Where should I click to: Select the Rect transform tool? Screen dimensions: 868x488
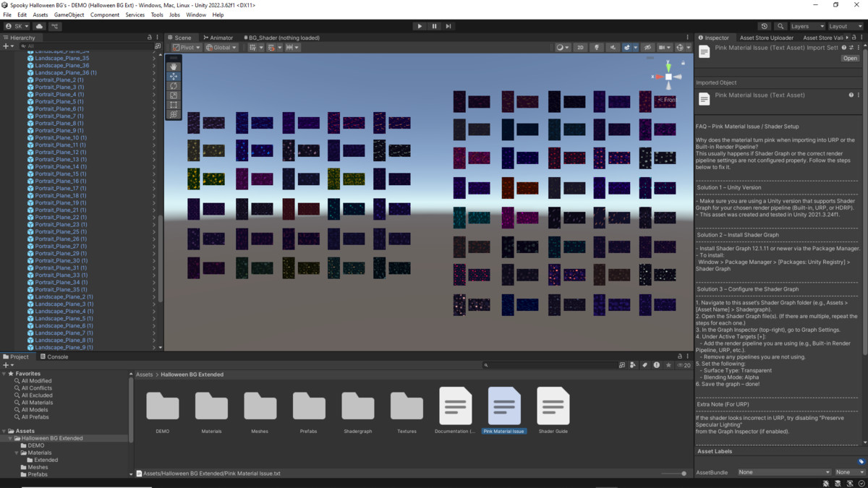(x=174, y=105)
